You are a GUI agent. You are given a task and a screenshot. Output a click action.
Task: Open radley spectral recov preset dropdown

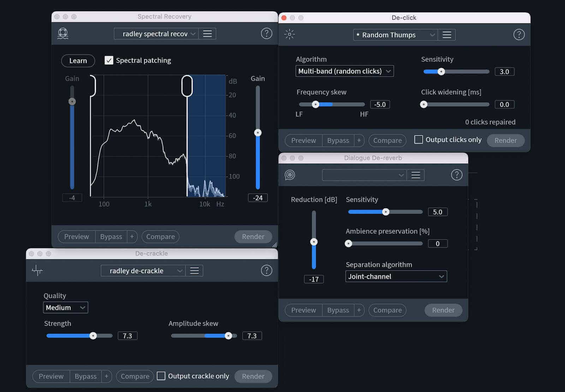pos(156,34)
